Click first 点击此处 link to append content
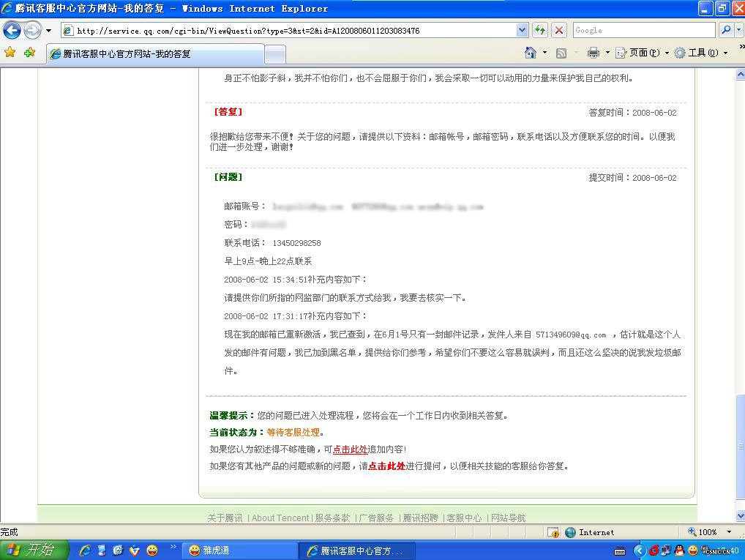The width and height of the screenshot is (745, 560). 350,449
